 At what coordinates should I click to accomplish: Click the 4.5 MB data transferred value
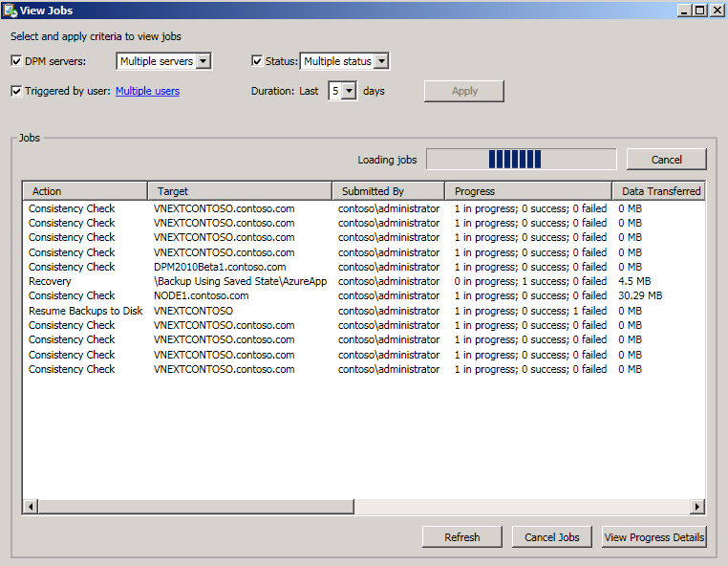click(634, 281)
